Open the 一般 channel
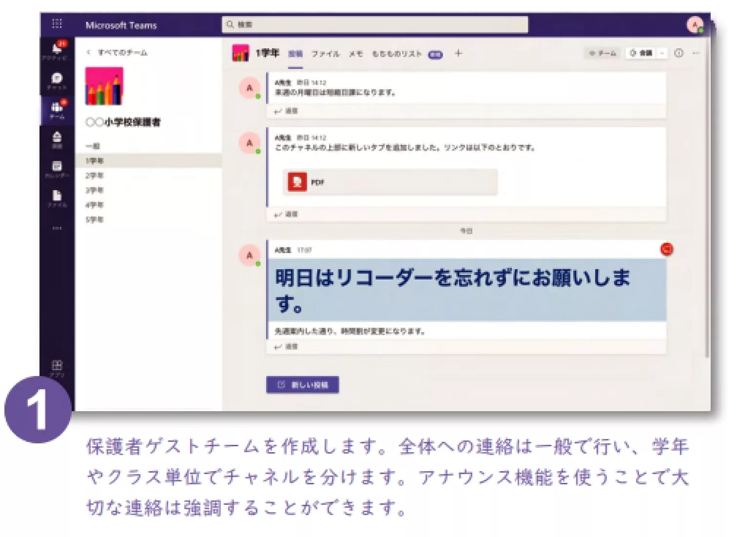 pos(93,146)
